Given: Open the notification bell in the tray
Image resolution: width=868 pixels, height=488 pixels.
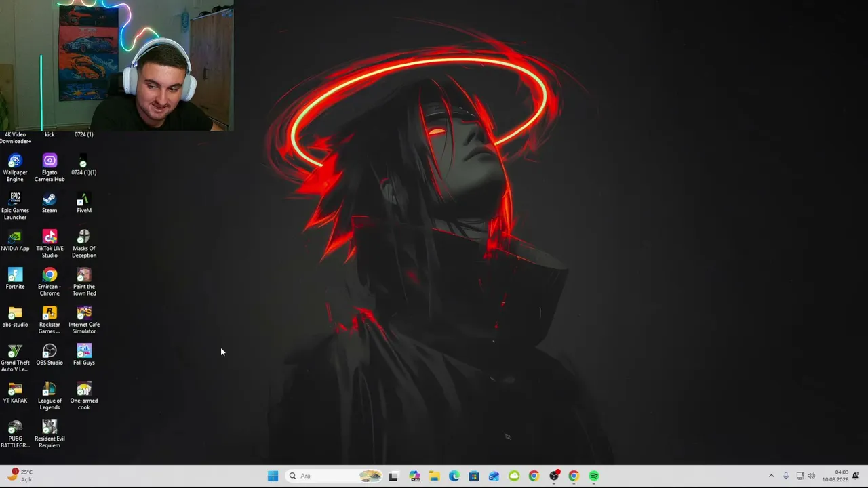Looking at the screenshot, I should pyautogui.click(x=856, y=476).
